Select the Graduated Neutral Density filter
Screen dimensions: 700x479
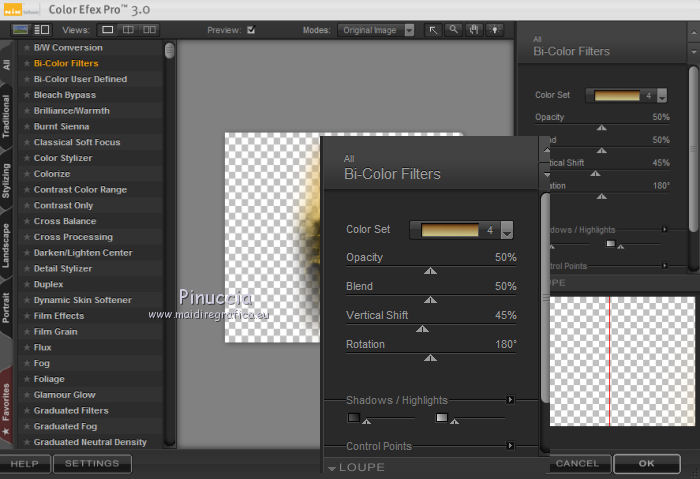90,442
